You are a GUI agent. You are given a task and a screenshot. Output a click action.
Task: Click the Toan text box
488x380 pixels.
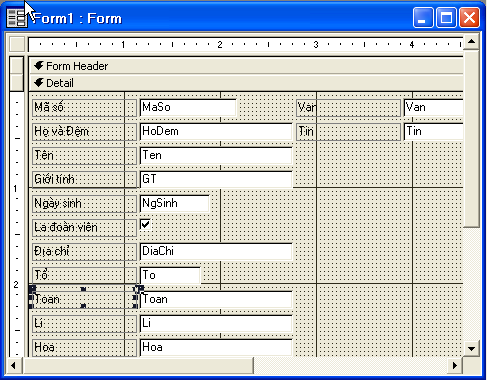216,299
